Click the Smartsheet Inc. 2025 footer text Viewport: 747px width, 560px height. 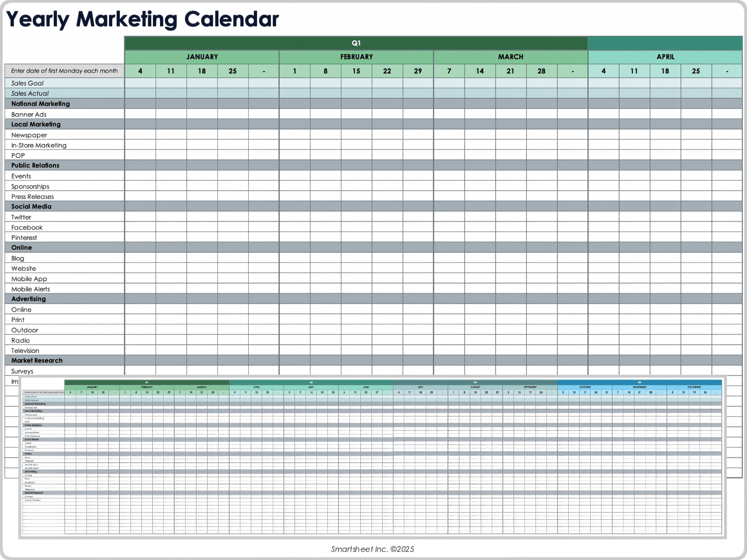tap(372, 549)
